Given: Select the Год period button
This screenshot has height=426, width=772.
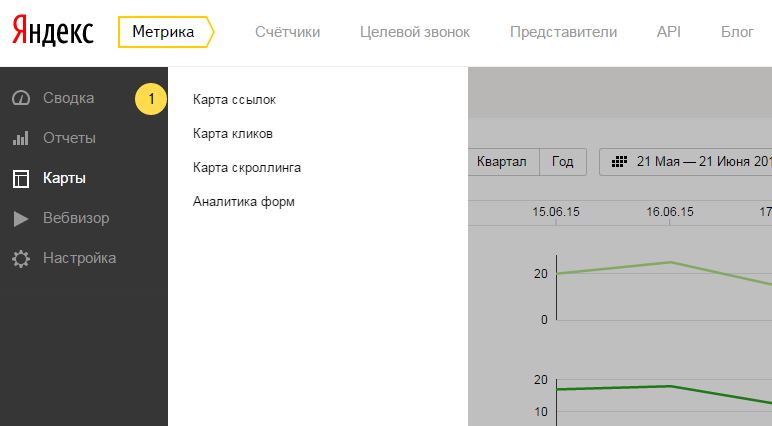Looking at the screenshot, I should click(x=563, y=162).
